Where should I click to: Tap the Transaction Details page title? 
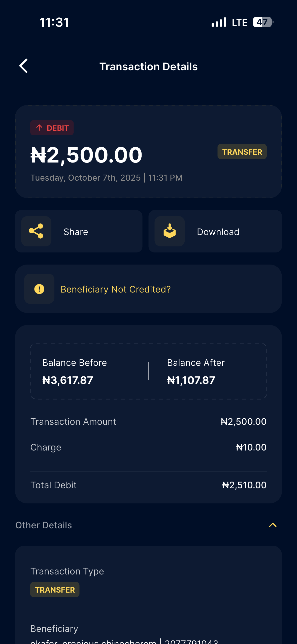click(x=148, y=67)
